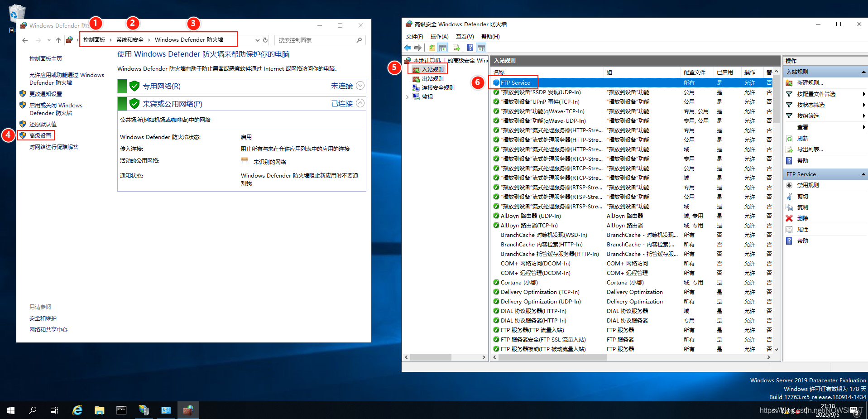Viewport: 868px width, 419px height.
Task: Click 禁用规则 for FTP Service
Action: pos(808,185)
